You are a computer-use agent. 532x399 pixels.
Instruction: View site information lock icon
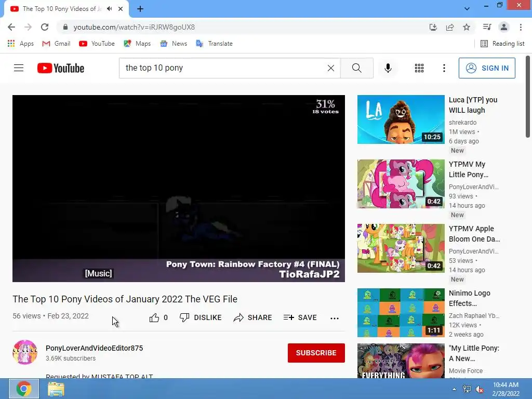[x=65, y=27]
